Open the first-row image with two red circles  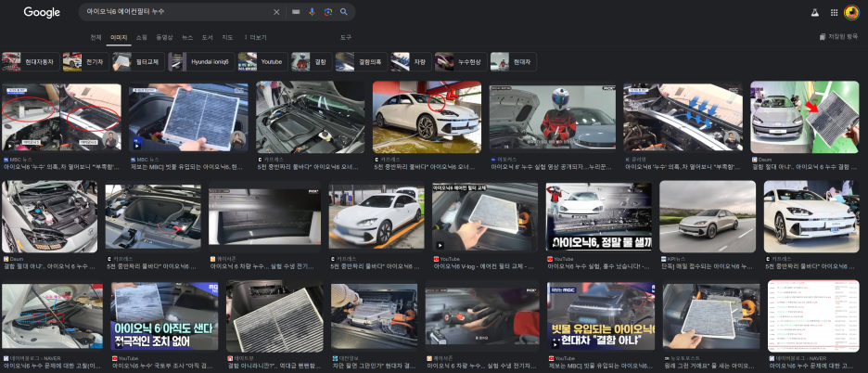pos(61,118)
